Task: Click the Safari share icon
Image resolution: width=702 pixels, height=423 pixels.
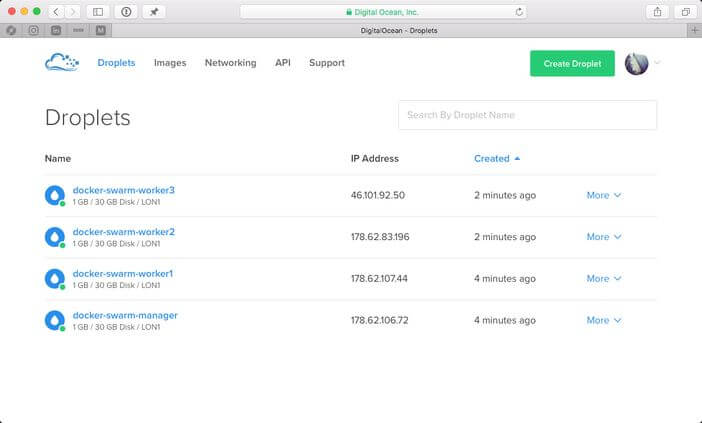Action: (x=658, y=12)
